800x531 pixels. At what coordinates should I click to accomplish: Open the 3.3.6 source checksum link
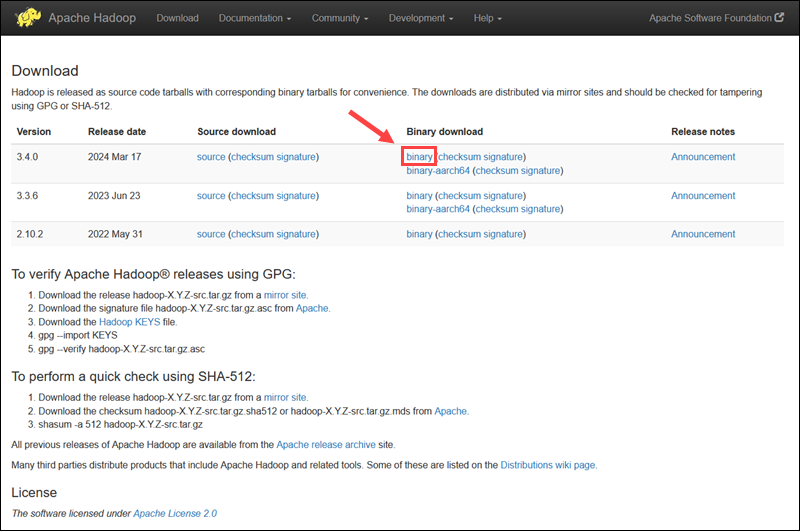pos(252,195)
